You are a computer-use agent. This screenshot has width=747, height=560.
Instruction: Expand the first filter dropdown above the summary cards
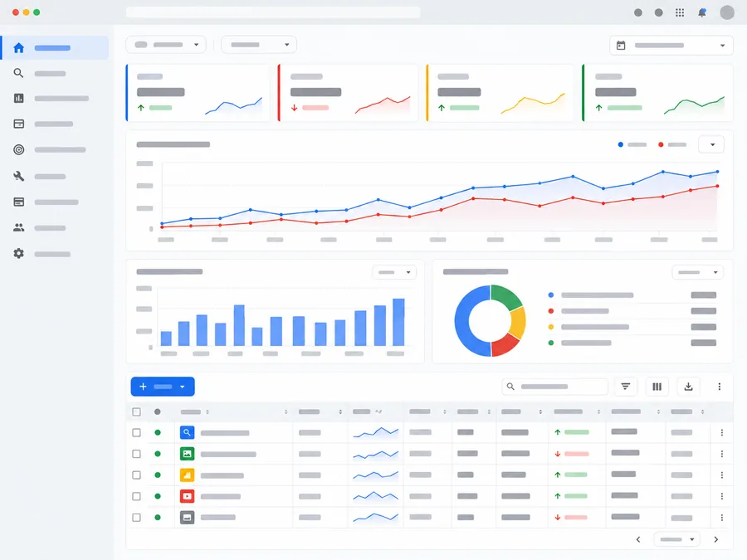[166, 45]
